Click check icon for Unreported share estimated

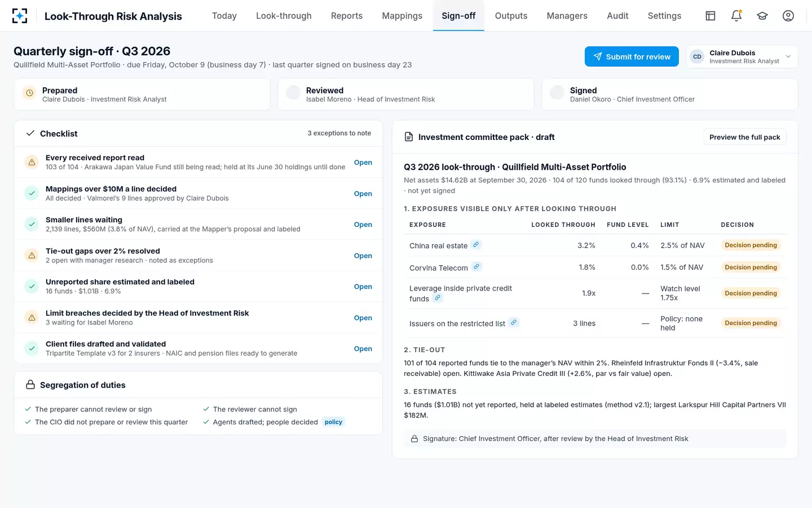32,286
